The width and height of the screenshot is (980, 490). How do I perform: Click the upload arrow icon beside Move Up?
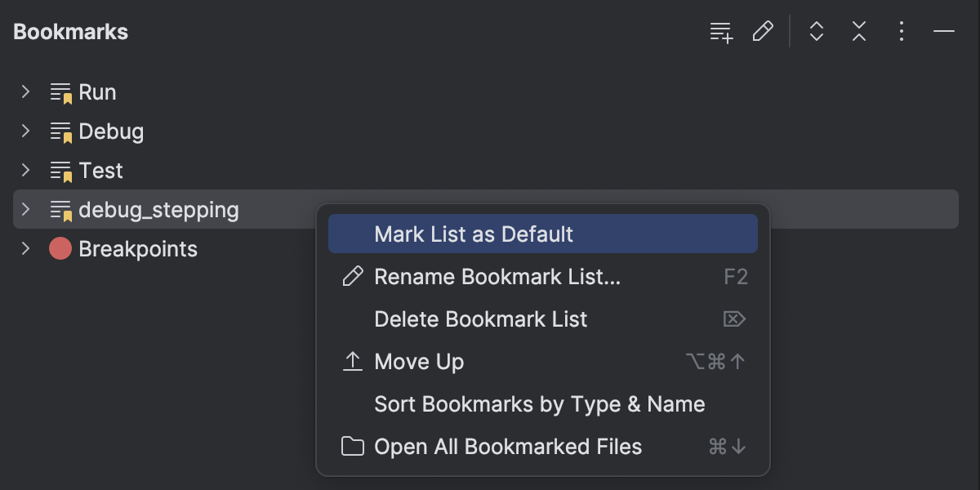point(352,361)
